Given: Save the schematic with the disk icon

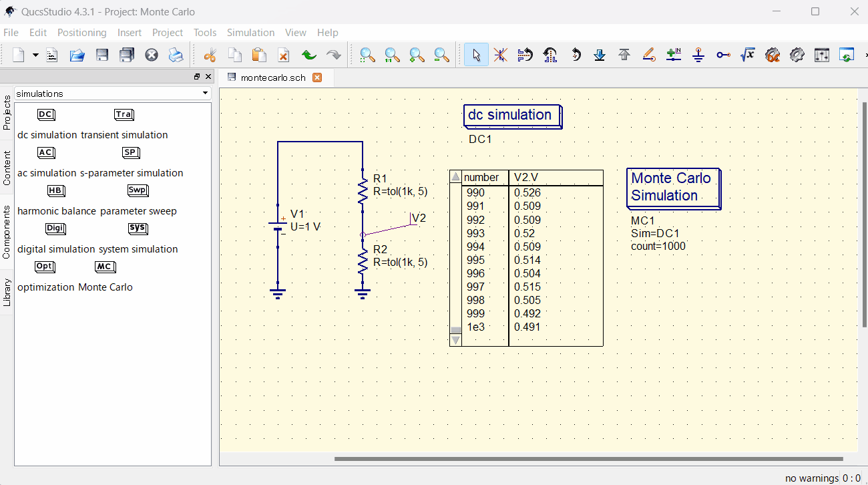Looking at the screenshot, I should click(101, 55).
